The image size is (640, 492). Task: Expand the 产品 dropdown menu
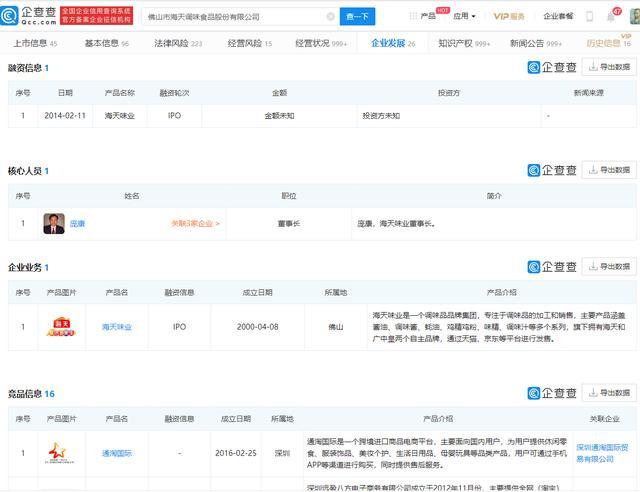(x=429, y=16)
